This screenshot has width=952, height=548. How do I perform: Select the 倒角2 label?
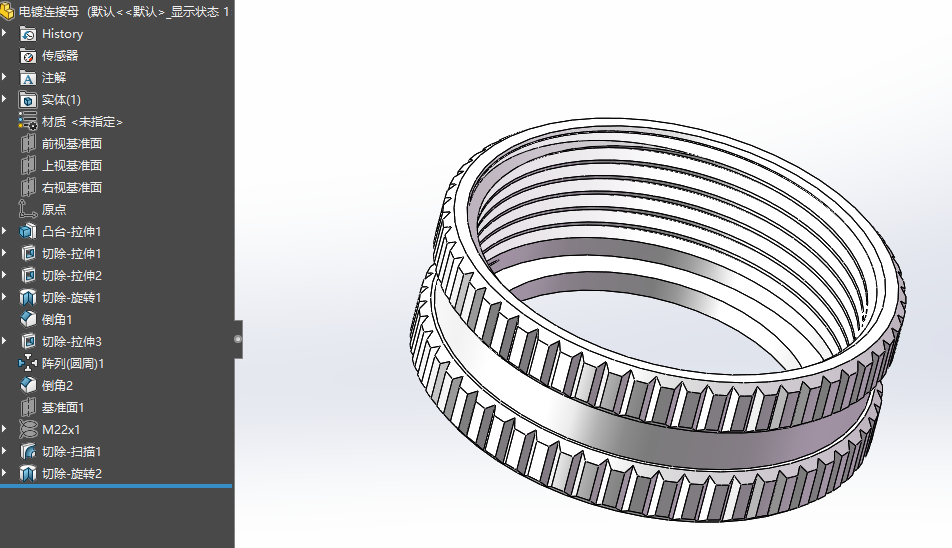coord(57,385)
